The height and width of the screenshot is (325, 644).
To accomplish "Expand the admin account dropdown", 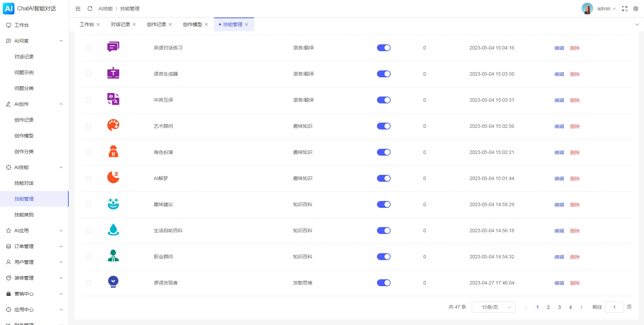I will coord(606,9).
